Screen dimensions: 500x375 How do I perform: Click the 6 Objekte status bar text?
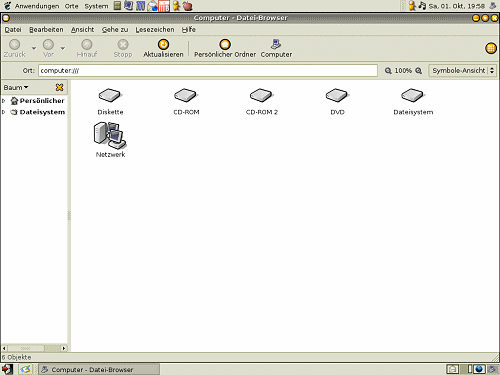tap(17, 357)
